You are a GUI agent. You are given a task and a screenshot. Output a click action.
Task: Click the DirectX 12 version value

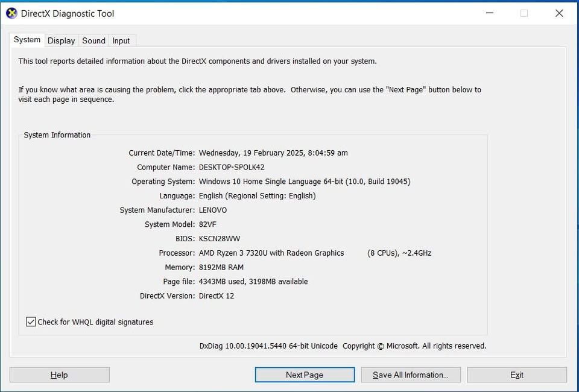point(217,296)
